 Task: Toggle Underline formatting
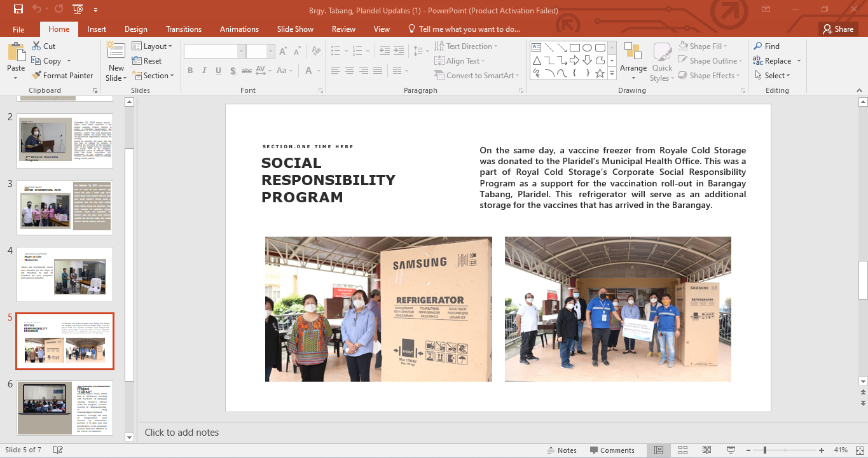[x=219, y=71]
